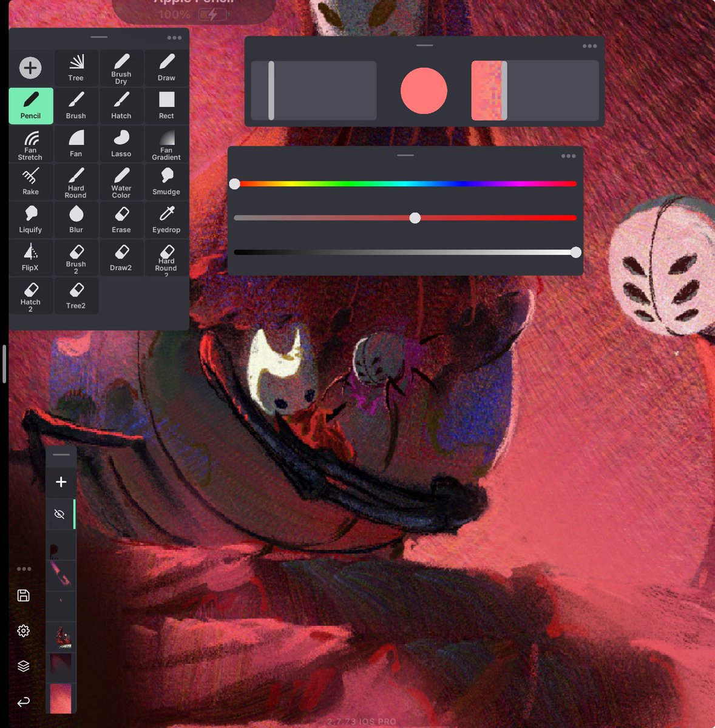Select the Eyedrop tool
715x728 pixels.
point(166,220)
